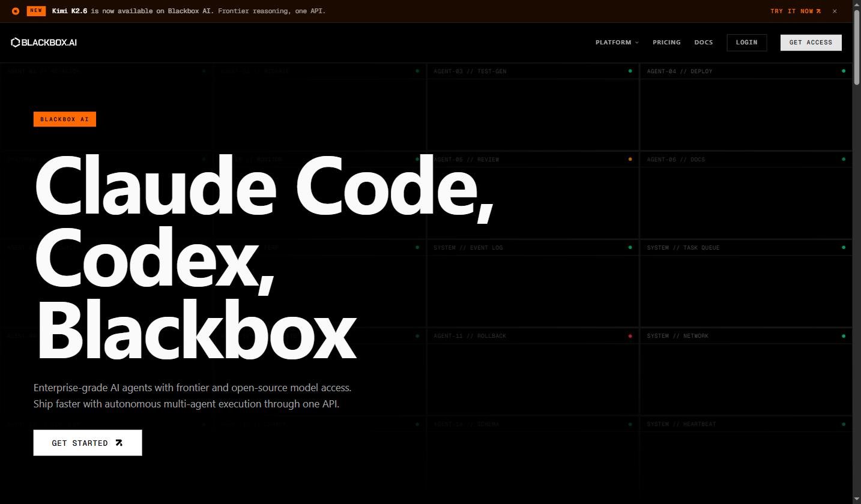Click the Kimi K2.6 announcement text
The width and height of the screenshot is (861, 504).
(x=189, y=11)
